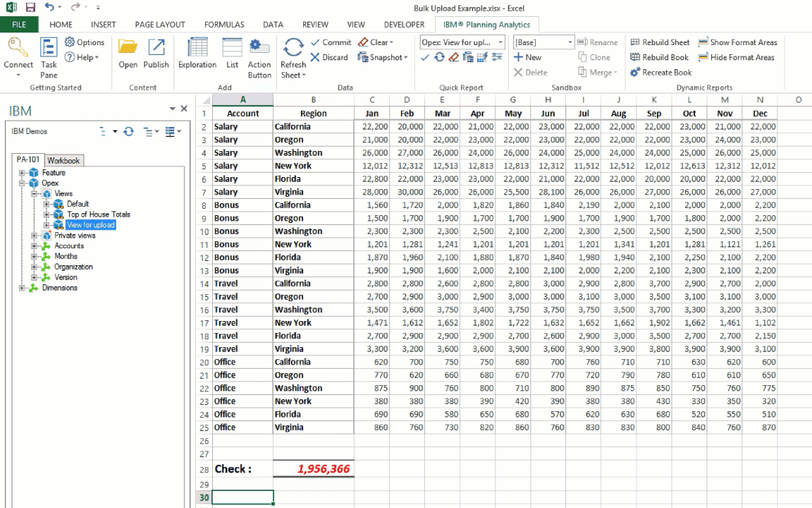Select the Version dimension

(66, 277)
